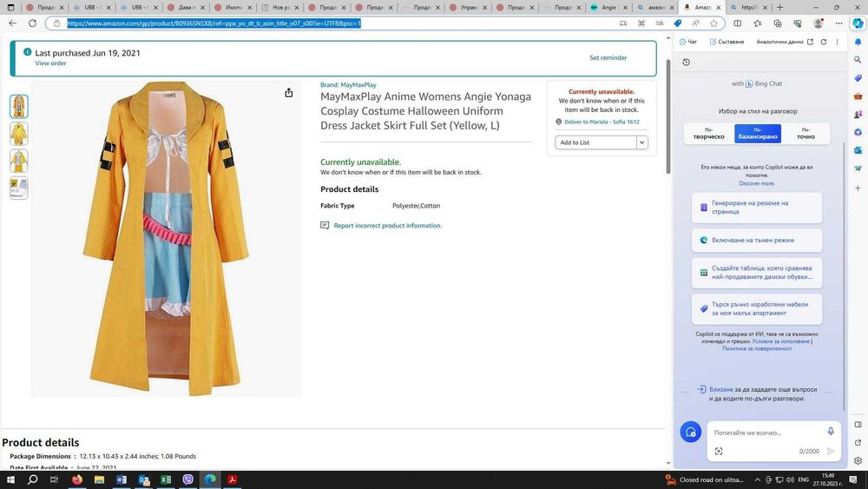Open the Чат tab in Copilot

688,42
